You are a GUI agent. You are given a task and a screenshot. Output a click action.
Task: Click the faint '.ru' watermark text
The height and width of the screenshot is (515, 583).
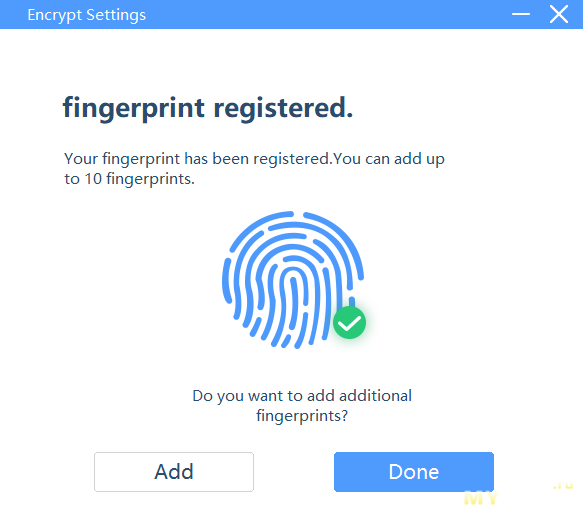click(x=563, y=485)
